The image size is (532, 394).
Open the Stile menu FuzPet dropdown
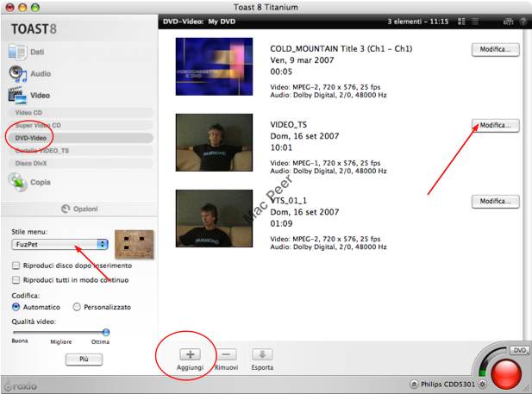[60, 244]
